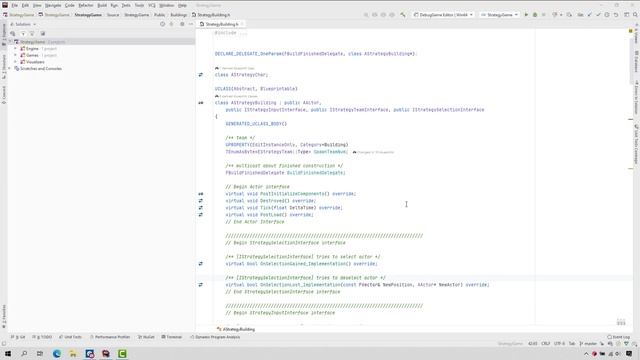This screenshot has width=640, height=360.
Task: Select the Engine item in solution tree
Action: coord(32,49)
